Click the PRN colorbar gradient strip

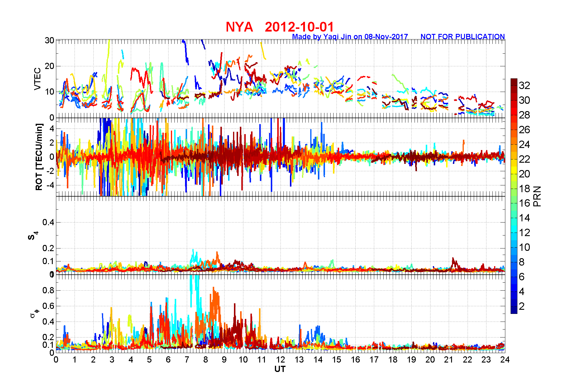(x=514, y=196)
